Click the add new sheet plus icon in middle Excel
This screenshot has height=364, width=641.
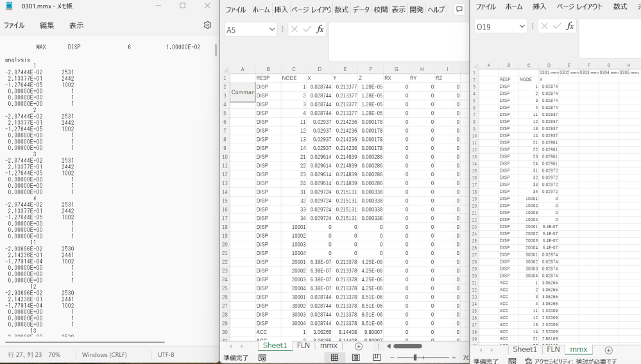click(359, 346)
